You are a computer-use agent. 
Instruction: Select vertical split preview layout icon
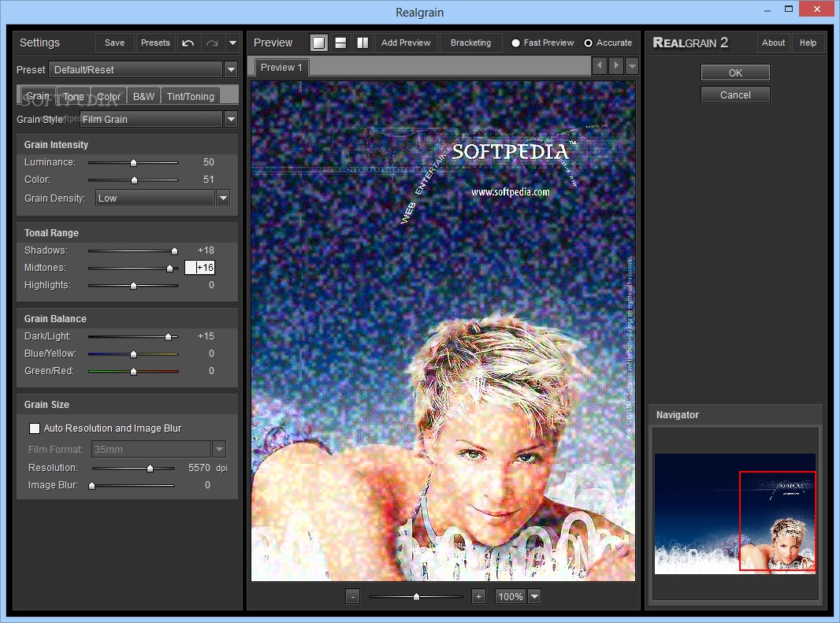click(362, 43)
